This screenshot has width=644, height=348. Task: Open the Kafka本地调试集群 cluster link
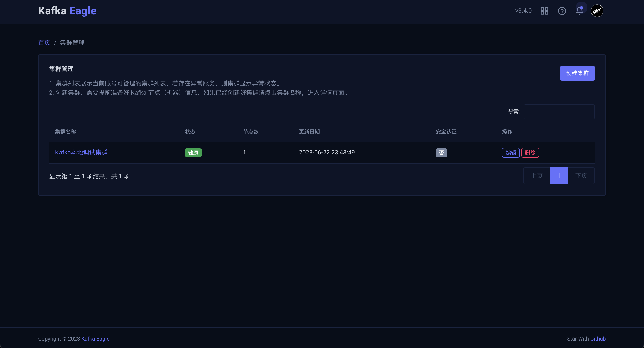pyautogui.click(x=81, y=152)
